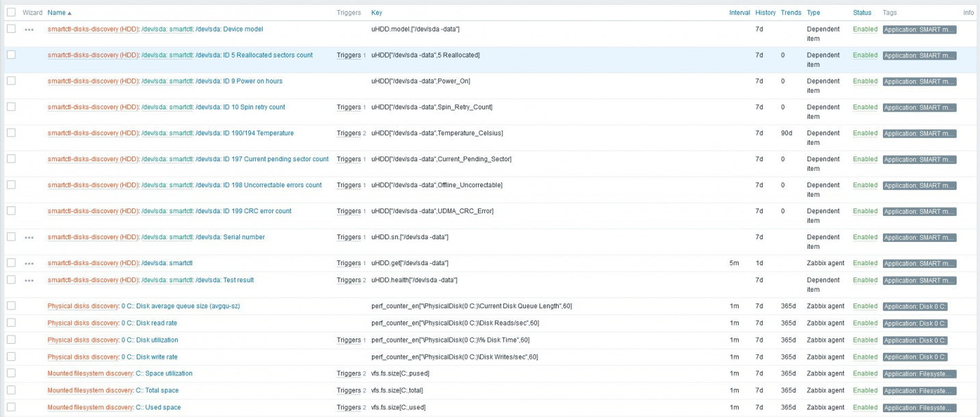Sort the table by Status column header
The image size is (980, 417).
862,13
